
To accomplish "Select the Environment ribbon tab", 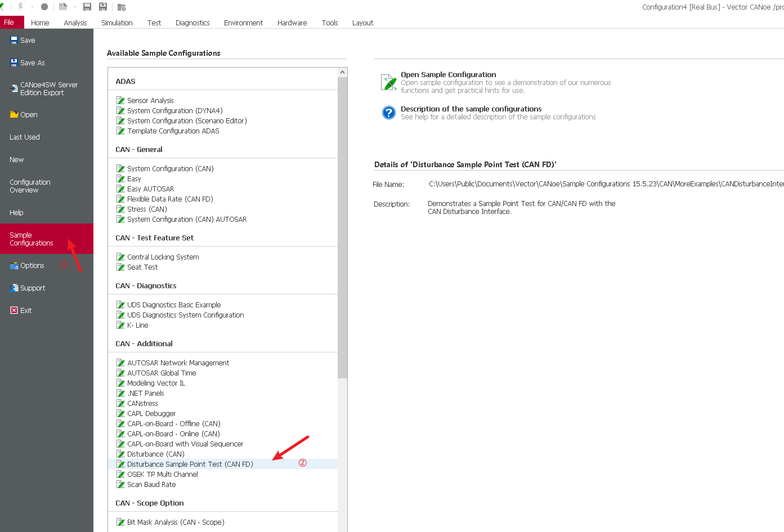I will coord(243,23).
